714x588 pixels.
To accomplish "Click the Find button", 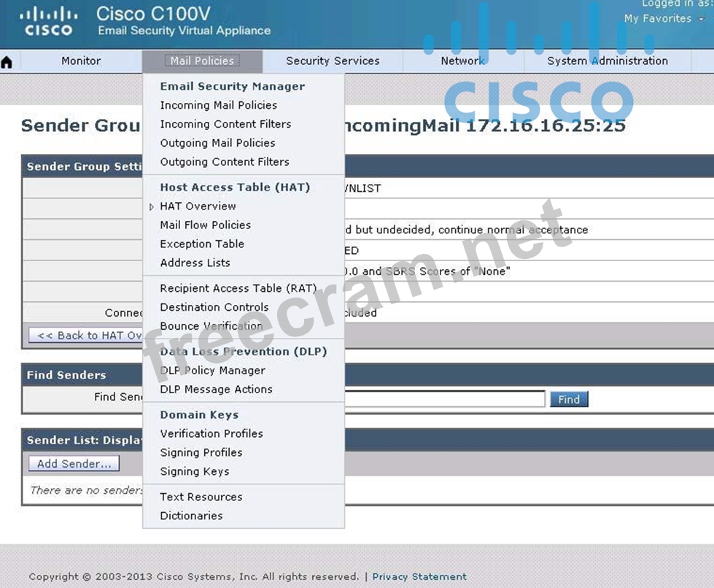I will pos(568,399).
